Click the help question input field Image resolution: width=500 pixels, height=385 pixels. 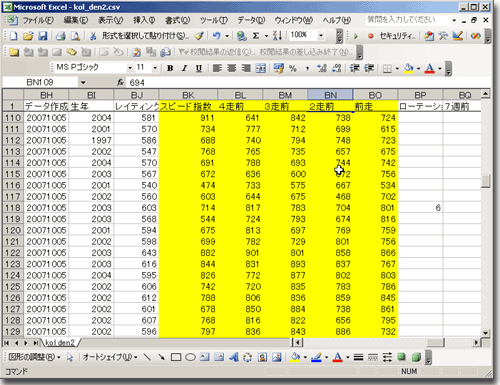407,20
